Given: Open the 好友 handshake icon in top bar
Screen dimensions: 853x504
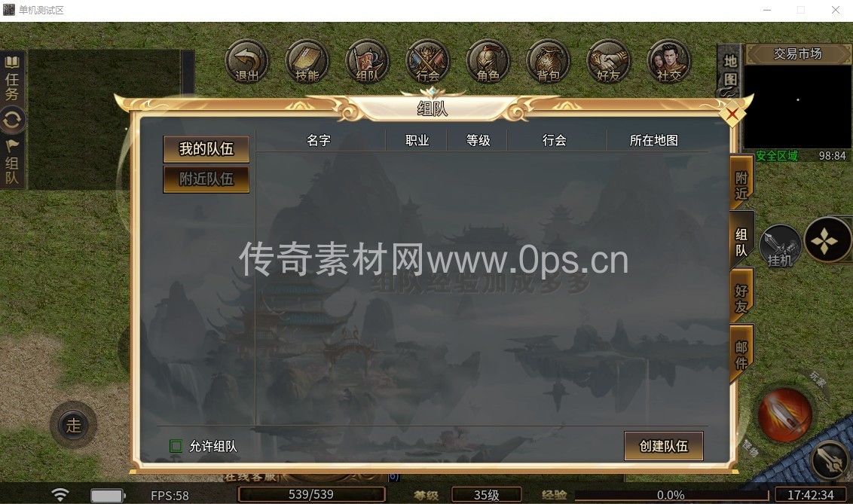Looking at the screenshot, I should click(x=609, y=62).
